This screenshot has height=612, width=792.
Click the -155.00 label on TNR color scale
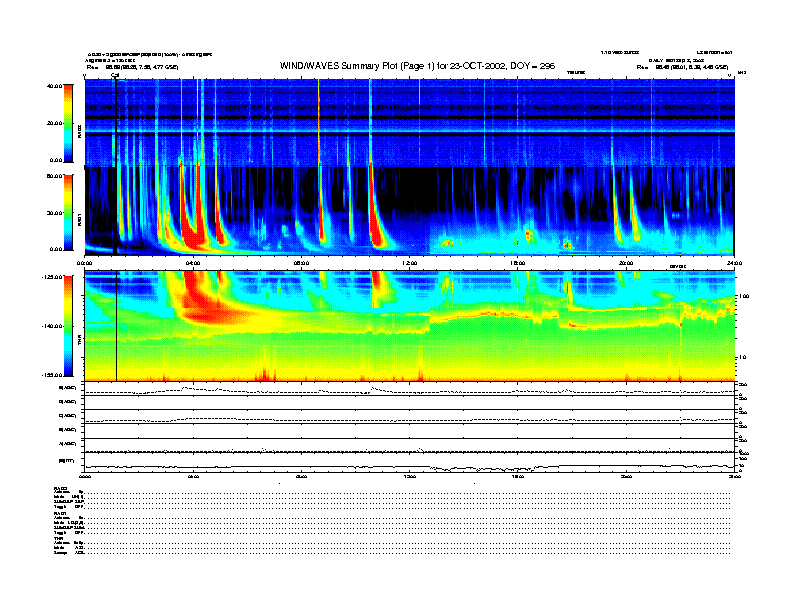[52, 375]
